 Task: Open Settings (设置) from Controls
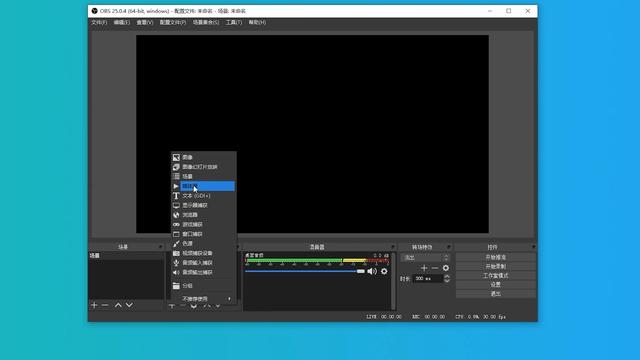(496, 284)
